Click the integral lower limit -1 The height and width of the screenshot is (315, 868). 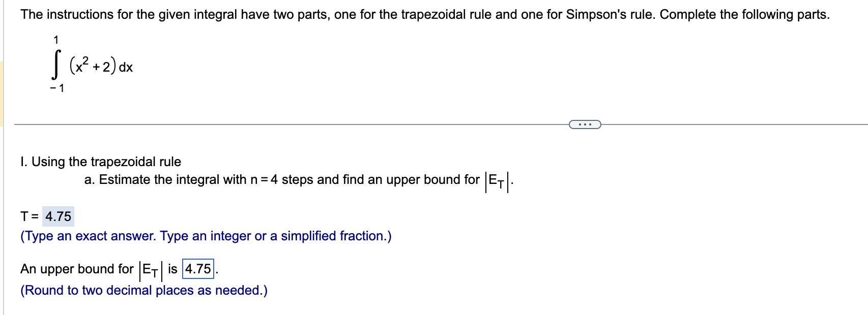56,88
